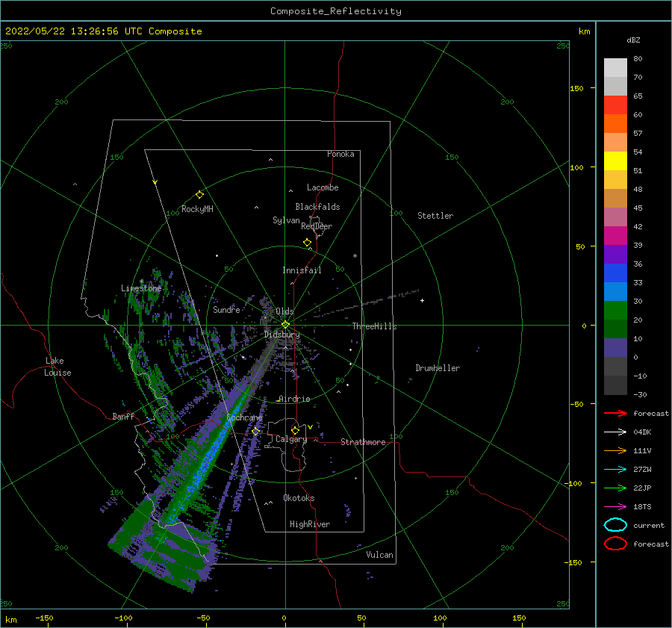Image resolution: width=672 pixels, height=628 pixels.
Task: Click the magenta 18TS arrow legend icon
Action: 615,506
